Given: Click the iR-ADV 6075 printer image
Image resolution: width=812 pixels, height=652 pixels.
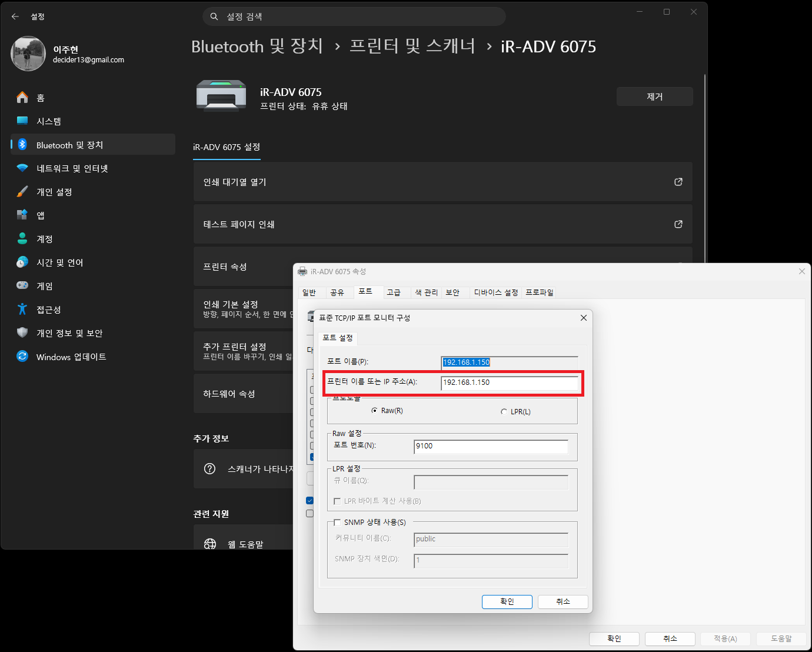Looking at the screenshot, I should 221,95.
